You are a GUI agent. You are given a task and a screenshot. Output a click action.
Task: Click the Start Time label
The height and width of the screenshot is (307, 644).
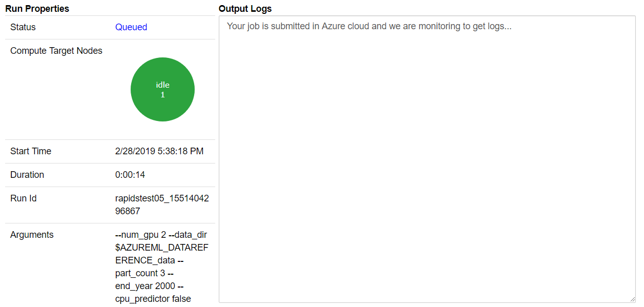pos(31,151)
